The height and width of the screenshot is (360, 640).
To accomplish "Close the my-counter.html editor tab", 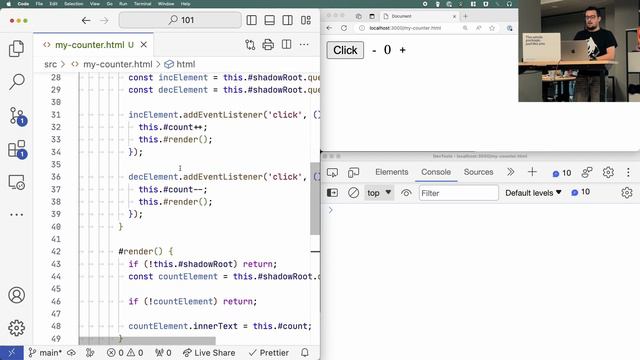I will (144, 45).
